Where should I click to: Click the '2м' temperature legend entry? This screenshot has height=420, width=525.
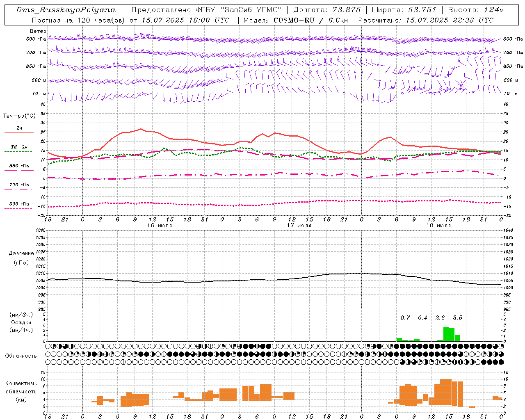[19, 128]
